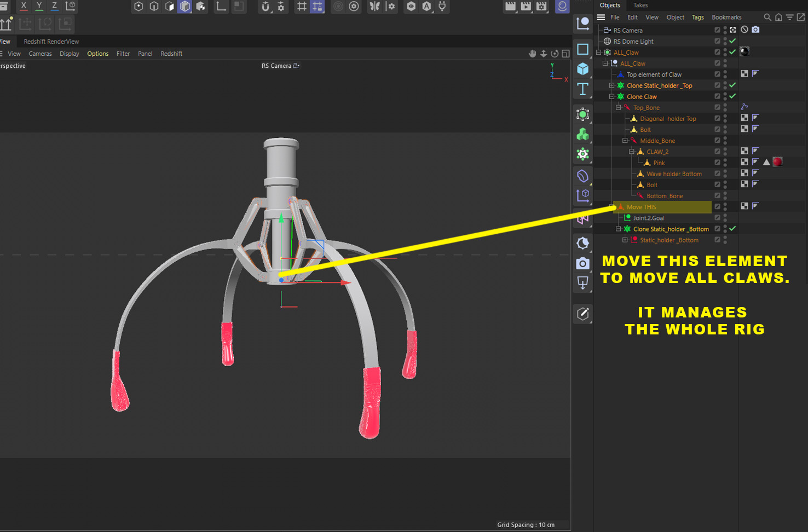This screenshot has width=808, height=532.
Task: Switch to Redshift RenderView tab
Action: click(x=51, y=42)
